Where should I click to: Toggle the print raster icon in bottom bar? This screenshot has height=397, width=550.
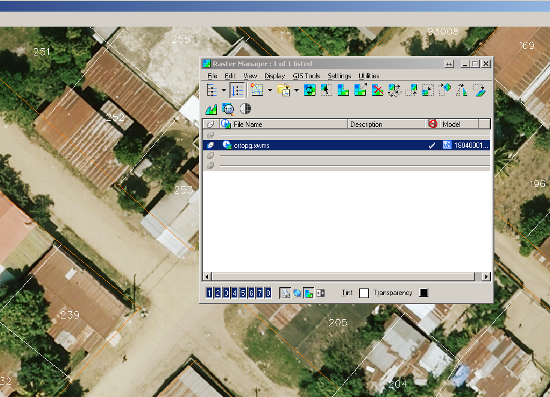[285, 293]
